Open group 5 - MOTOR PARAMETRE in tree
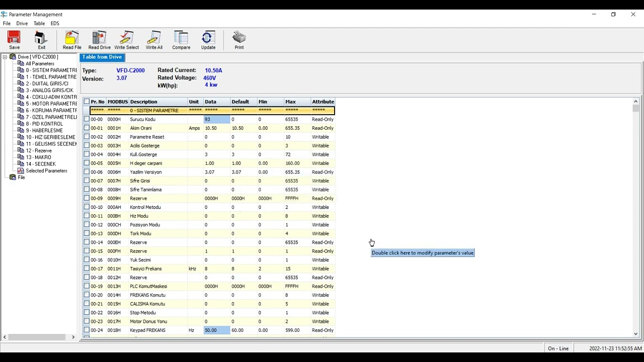Image resolution: width=644 pixels, height=362 pixels. click(x=51, y=104)
